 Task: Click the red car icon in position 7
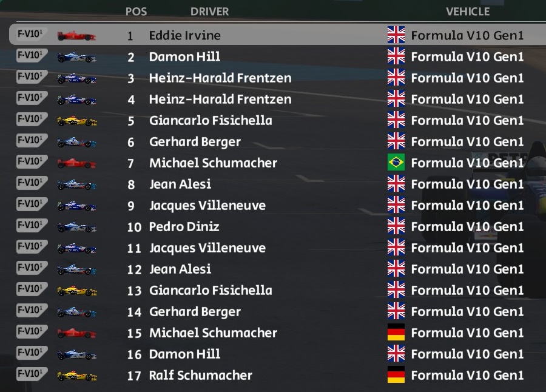point(76,163)
